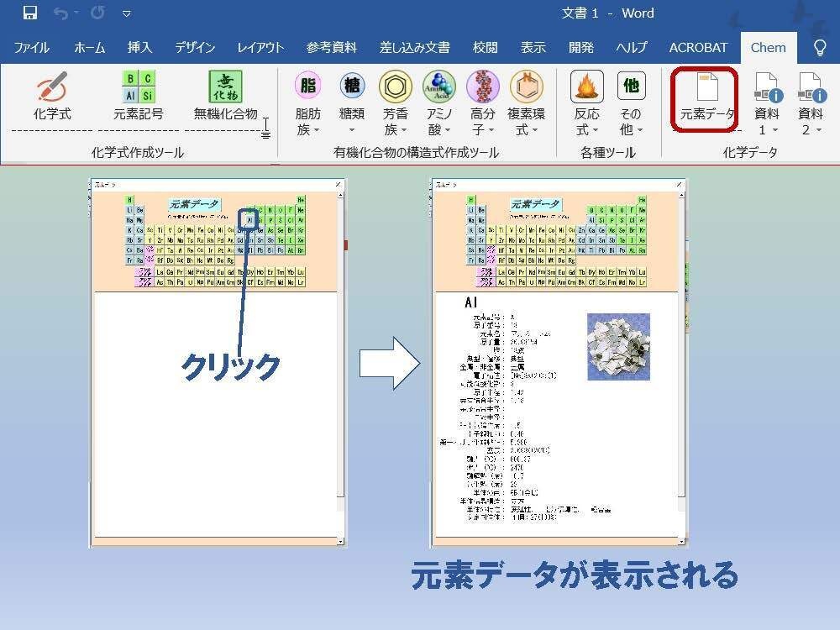This screenshot has height=630, width=840.
Task: Open the 表示 tab
Action: pyautogui.click(x=533, y=48)
